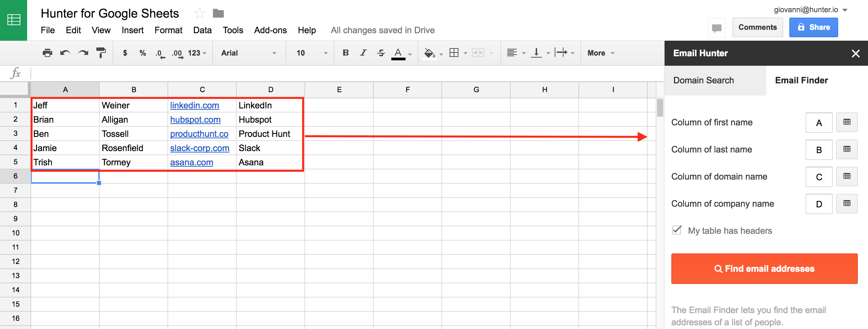
Task: Expand the More toolbar options
Action: click(x=601, y=53)
